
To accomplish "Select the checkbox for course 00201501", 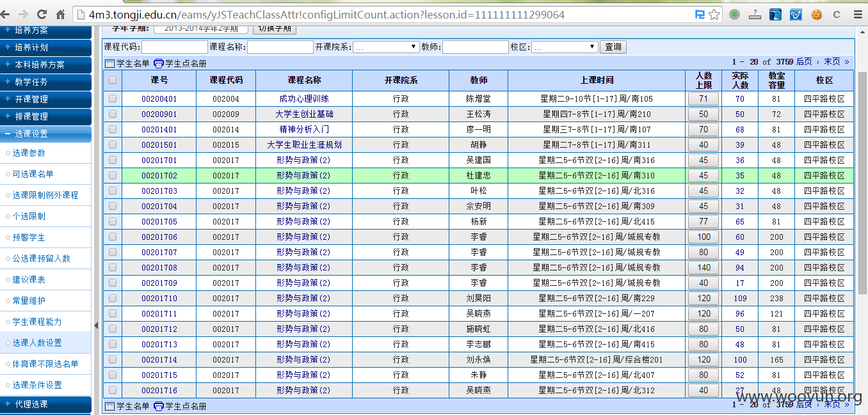I will tap(113, 145).
